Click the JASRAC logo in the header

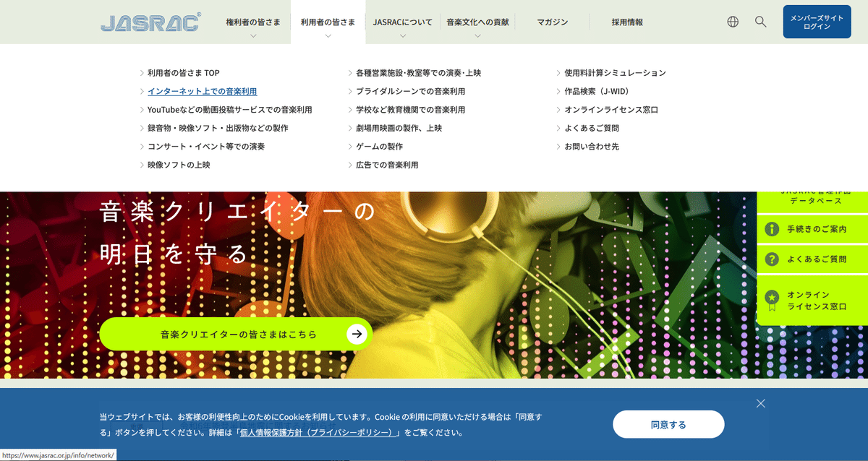(150, 22)
